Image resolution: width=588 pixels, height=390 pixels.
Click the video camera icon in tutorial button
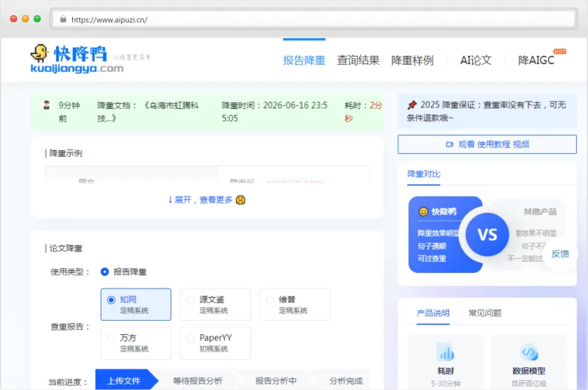click(x=450, y=144)
